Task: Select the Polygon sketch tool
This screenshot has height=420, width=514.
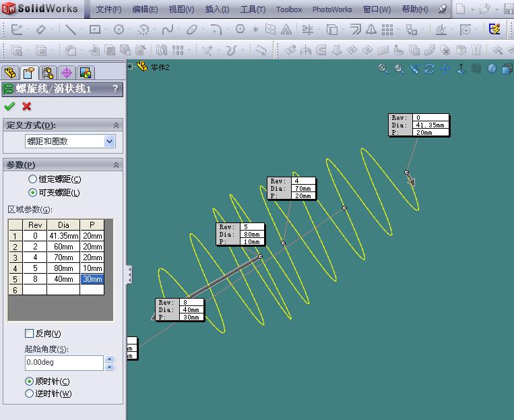Action: tap(240, 29)
